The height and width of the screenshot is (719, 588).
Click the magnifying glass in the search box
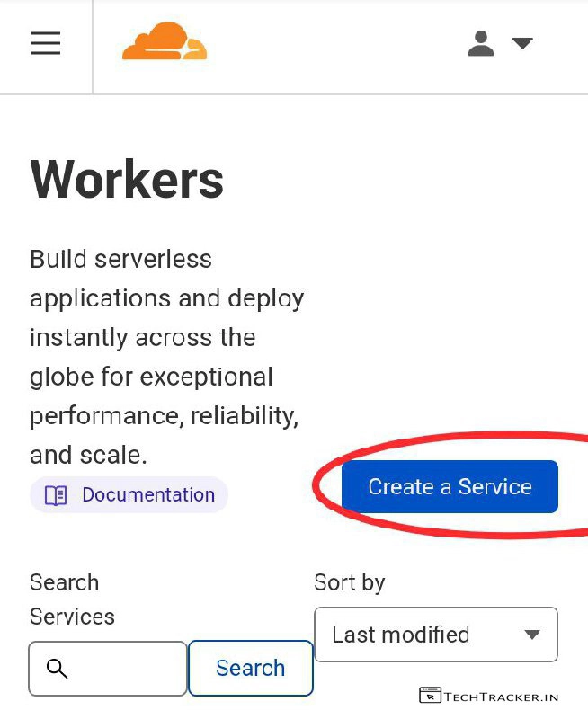tap(57, 669)
